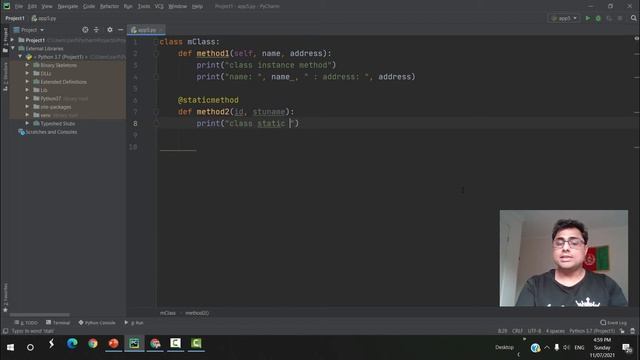Run app1 with the green play icon
The image size is (640, 360).
pos(588,18)
